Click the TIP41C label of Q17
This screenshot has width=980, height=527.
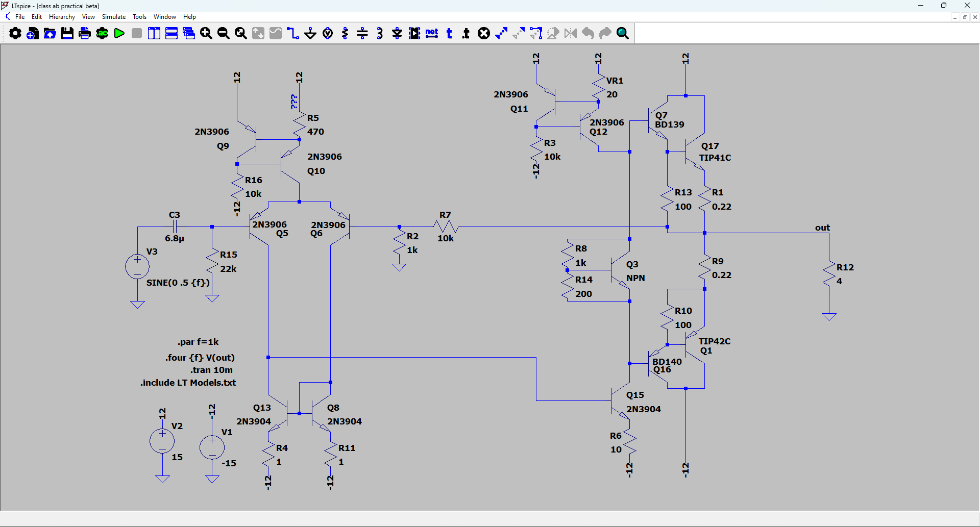[x=715, y=158]
